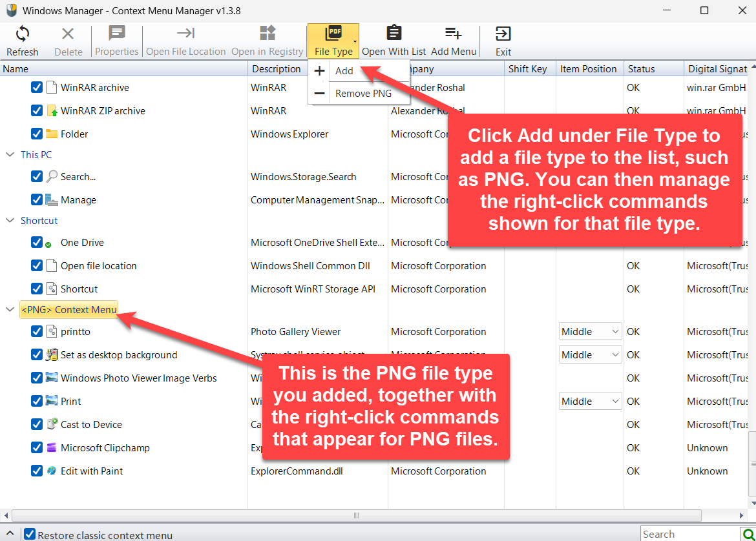
Task: Select the ExplorerCommand.dll description cell
Action: click(x=297, y=471)
